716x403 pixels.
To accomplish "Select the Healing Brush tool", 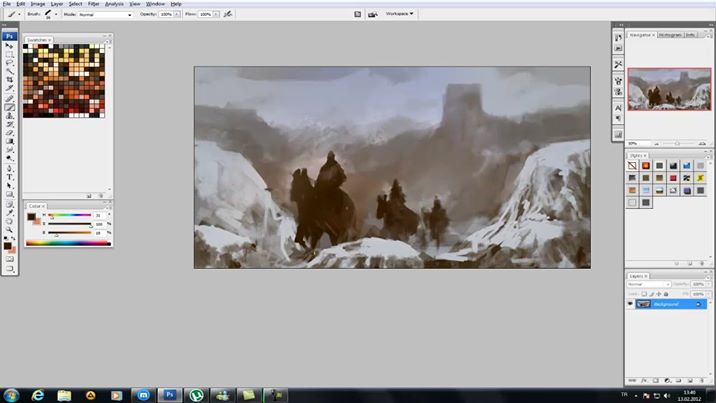I will pos(10,99).
